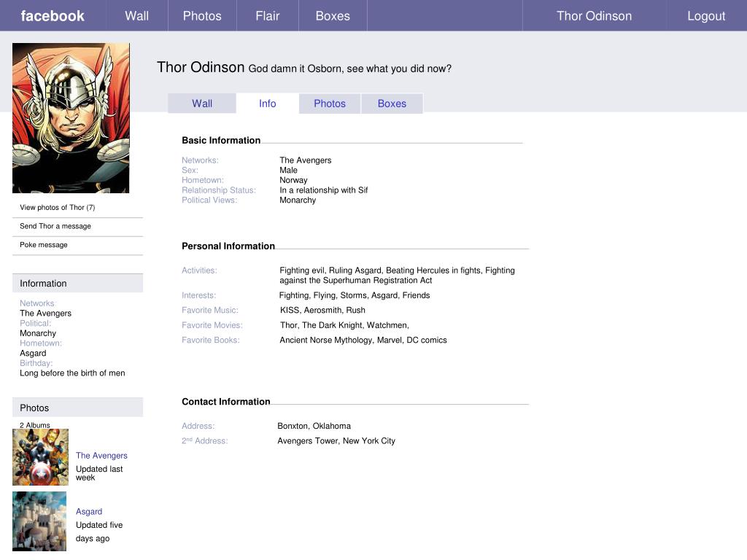Open Photos in the top navigation bar

[x=202, y=16]
